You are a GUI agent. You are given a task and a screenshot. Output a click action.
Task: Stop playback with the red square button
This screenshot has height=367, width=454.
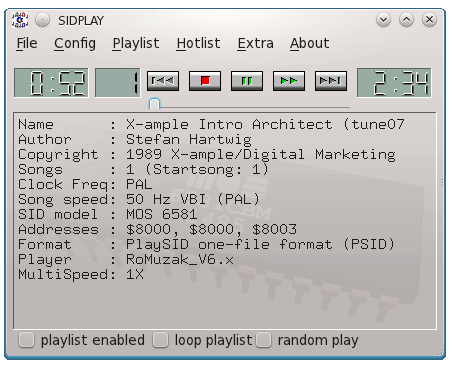tap(205, 81)
